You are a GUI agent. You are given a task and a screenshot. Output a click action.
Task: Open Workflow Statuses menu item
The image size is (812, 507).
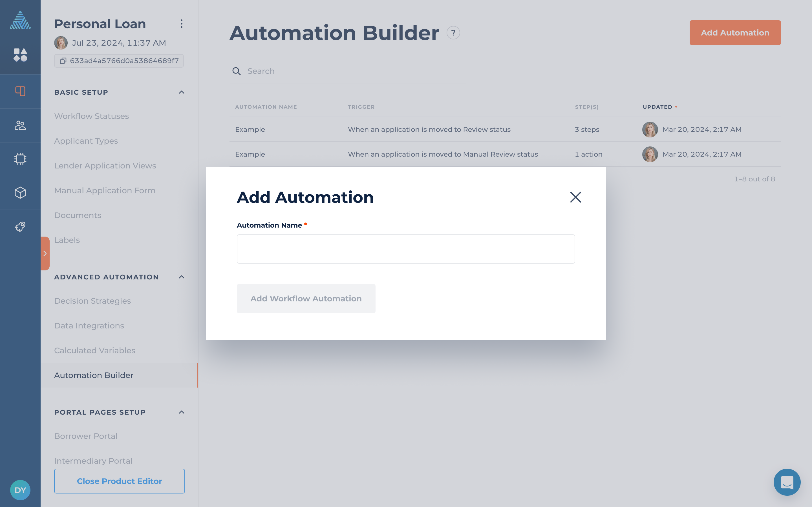pyautogui.click(x=91, y=116)
